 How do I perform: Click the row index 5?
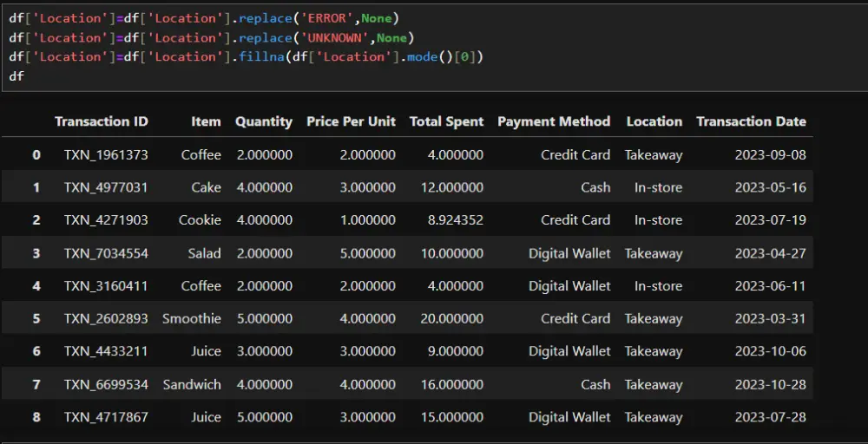(x=36, y=318)
